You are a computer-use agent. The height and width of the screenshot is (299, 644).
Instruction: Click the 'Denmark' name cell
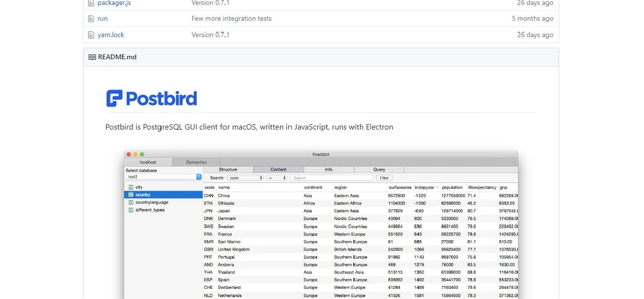[x=227, y=219]
